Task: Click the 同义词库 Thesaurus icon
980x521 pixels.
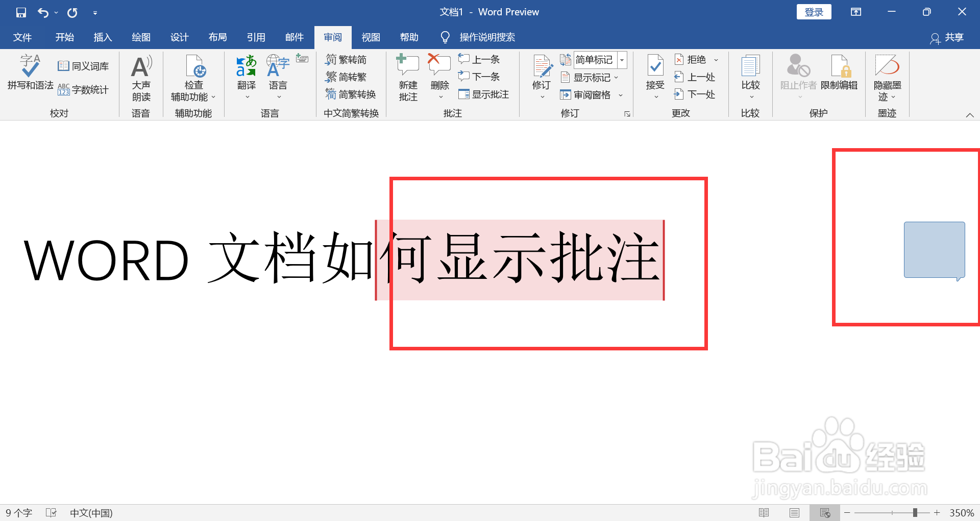Action: tap(83, 65)
